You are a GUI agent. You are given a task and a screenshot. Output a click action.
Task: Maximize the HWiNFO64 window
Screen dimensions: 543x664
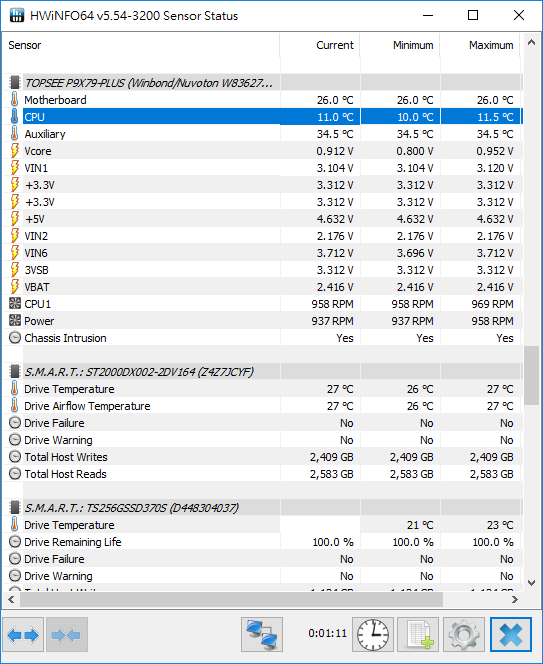(473, 15)
